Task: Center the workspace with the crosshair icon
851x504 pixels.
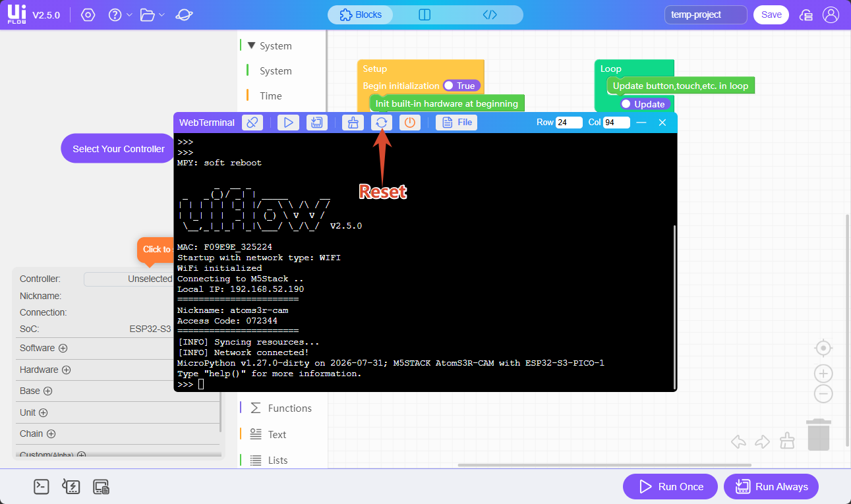Action: click(823, 348)
